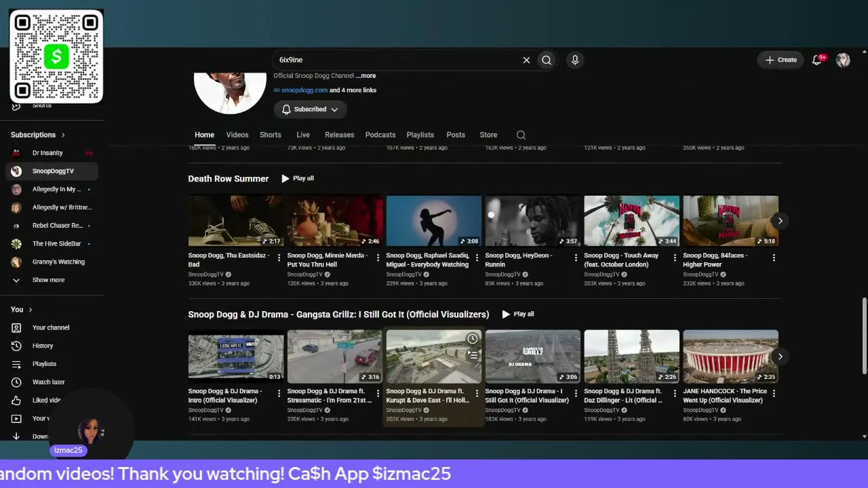
Task: Expand Show more subscriptions
Action: tap(52, 280)
